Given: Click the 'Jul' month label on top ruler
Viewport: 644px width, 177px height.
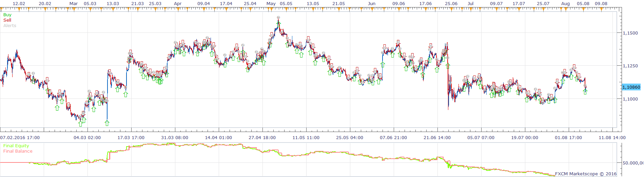Looking at the screenshot, I should click(x=470, y=3).
